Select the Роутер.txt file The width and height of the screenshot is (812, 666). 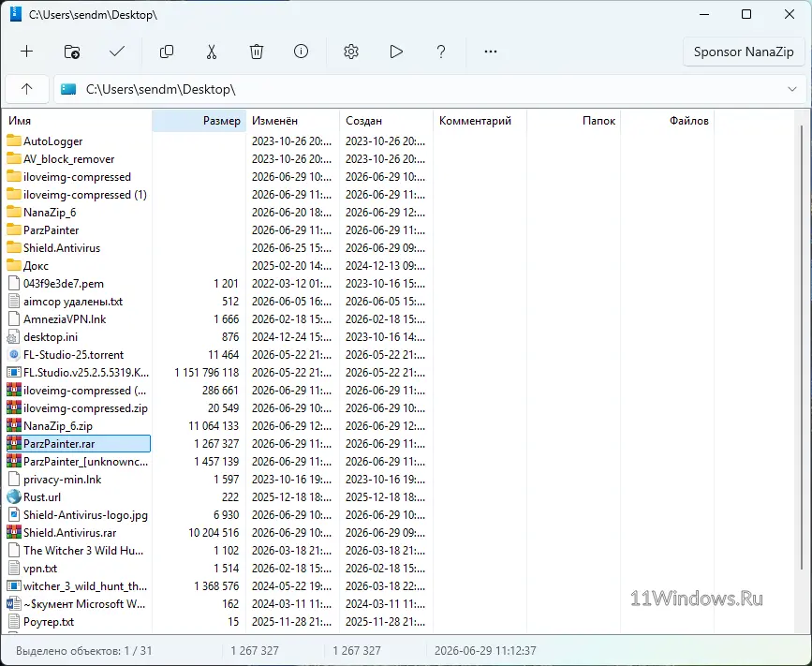[40, 622]
